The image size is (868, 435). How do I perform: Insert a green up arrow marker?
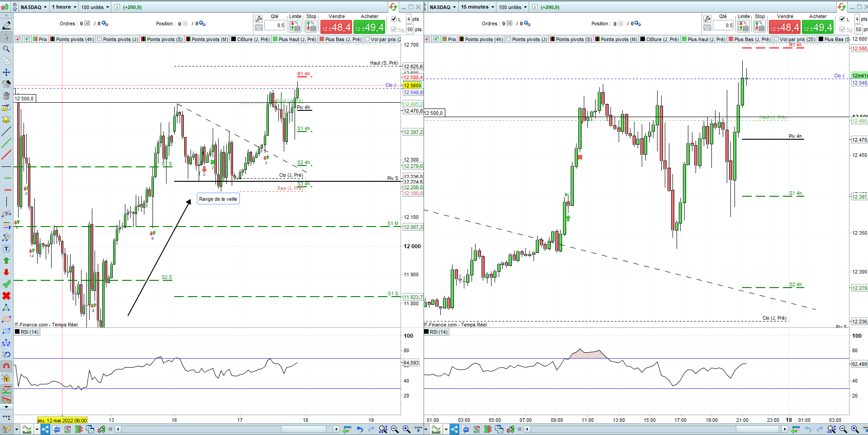click(6, 260)
